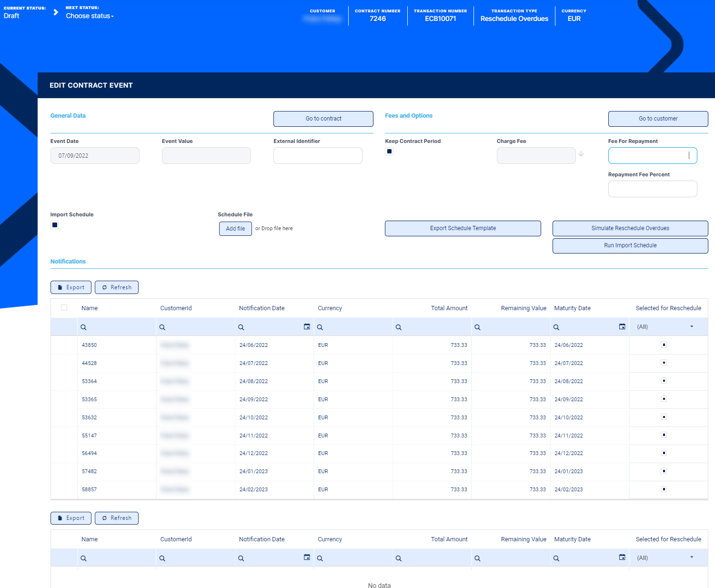Open Notification Date calendar picker in second grid
This screenshot has height=588, width=715.
pos(307,558)
